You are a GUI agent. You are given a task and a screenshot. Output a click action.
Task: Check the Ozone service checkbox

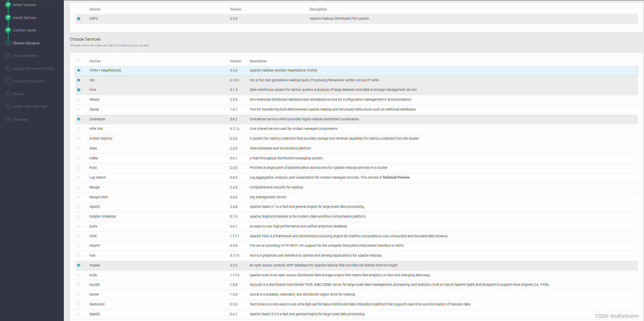79,295
